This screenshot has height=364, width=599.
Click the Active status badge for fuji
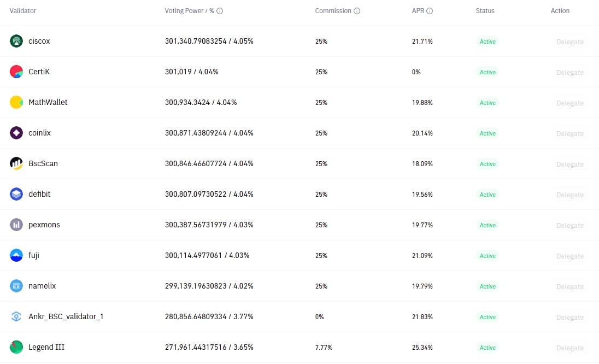pyautogui.click(x=488, y=256)
